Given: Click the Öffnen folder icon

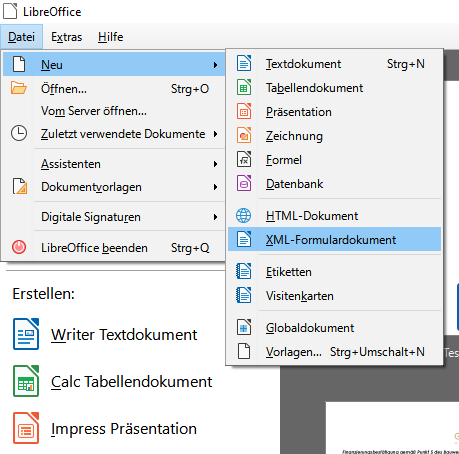Looking at the screenshot, I should click(x=19, y=88).
